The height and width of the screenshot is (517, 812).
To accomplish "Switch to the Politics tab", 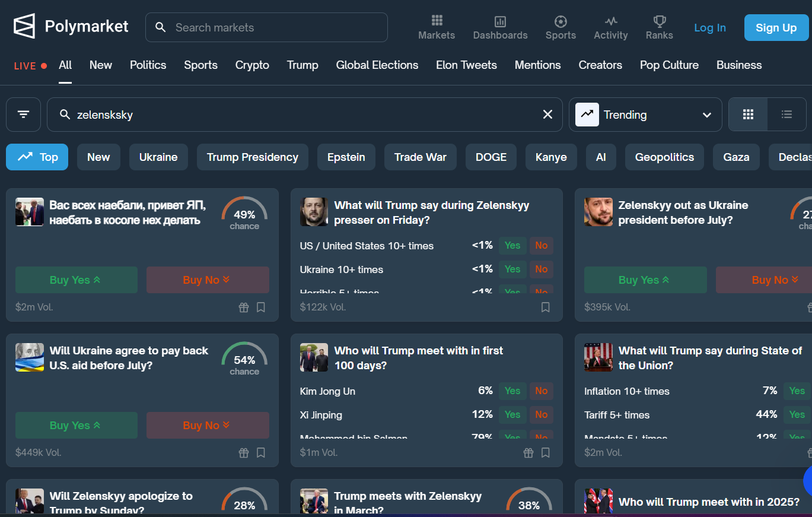I will click(x=148, y=65).
